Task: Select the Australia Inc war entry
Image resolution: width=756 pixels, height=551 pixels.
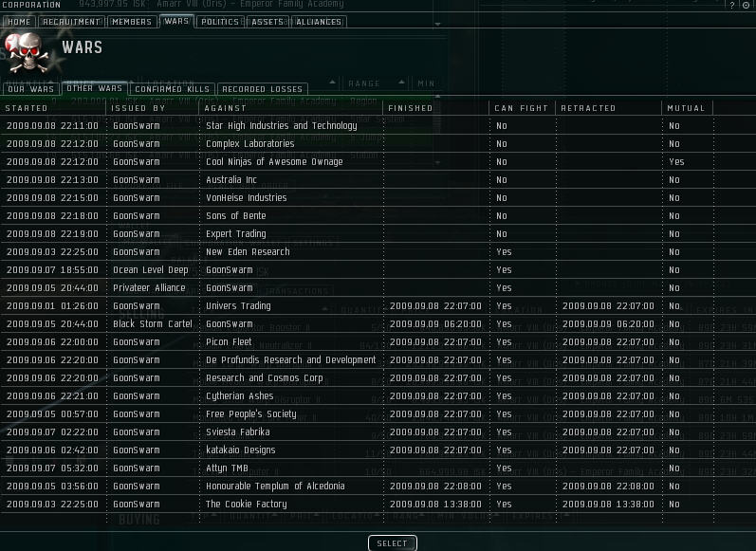Action: click(378, 180)
